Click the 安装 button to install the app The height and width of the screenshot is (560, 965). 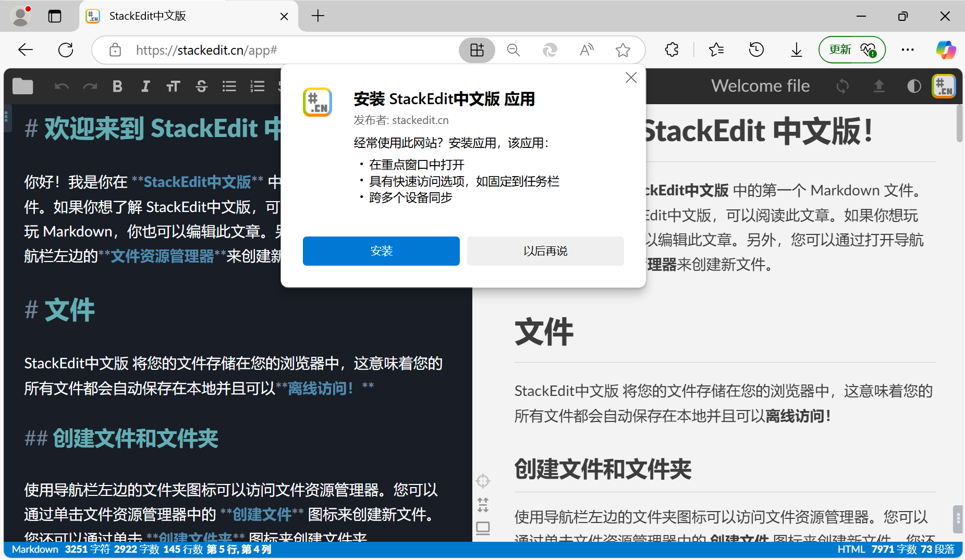tap(381, 251)
